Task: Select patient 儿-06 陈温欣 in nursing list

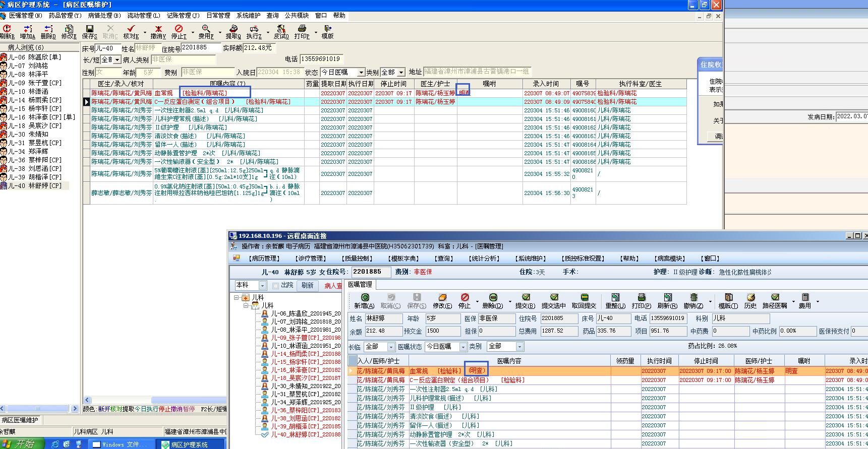Action: [x=34, y=57]
